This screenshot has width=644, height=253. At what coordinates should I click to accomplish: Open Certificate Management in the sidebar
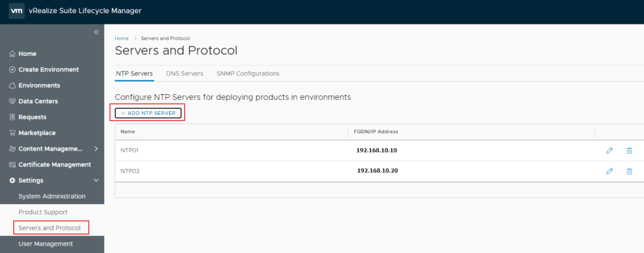(54, 164)
